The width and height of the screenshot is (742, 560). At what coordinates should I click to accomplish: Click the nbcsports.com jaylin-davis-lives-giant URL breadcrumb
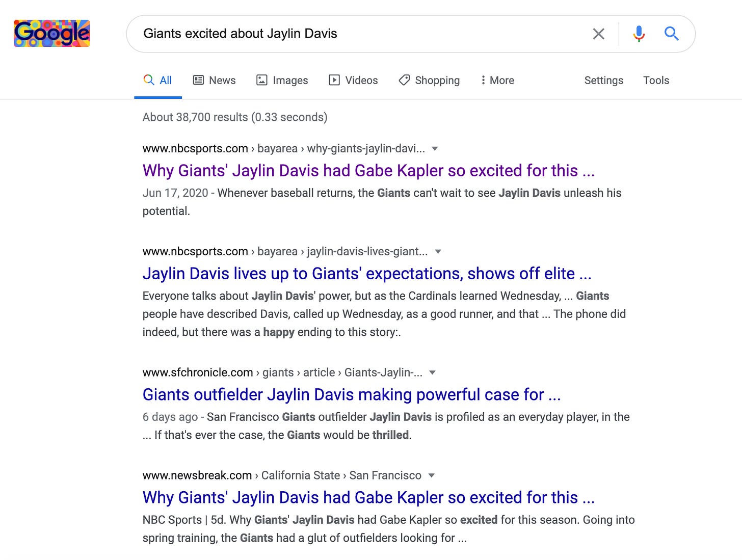coord(285,252)
